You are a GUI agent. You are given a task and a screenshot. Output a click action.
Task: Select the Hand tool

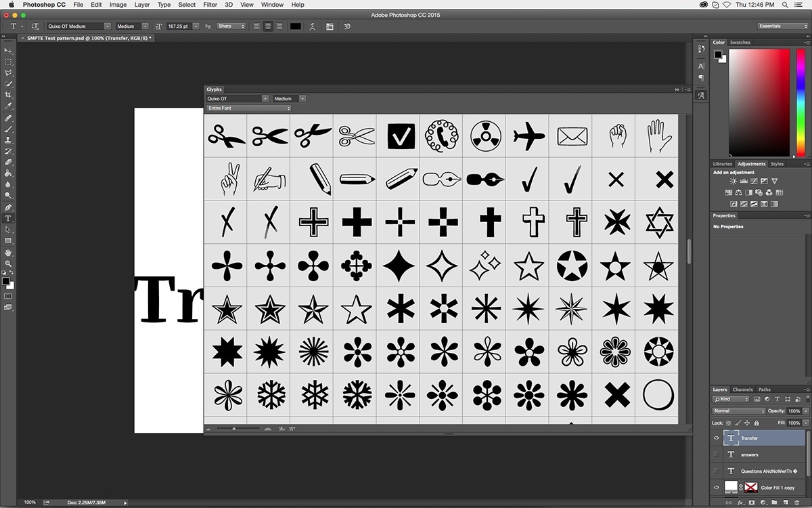pos(8,252)
